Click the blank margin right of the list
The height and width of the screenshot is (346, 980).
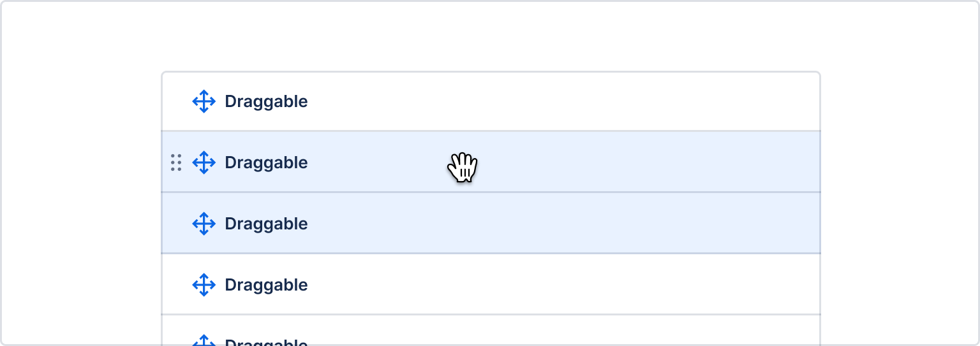[898, 191]
